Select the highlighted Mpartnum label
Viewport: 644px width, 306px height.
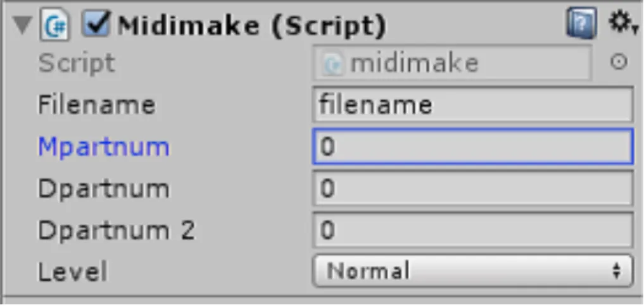coord(103,147)
